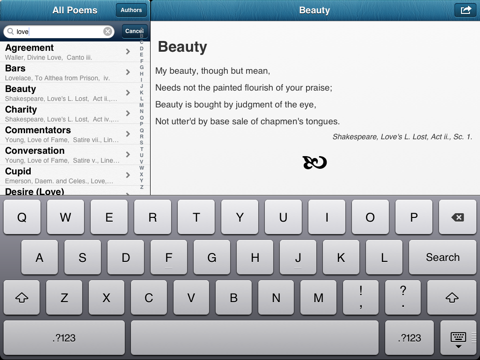Viewport: 480px width, 360px height.
Task: Tap the P key
Action: tap(414, 217)
